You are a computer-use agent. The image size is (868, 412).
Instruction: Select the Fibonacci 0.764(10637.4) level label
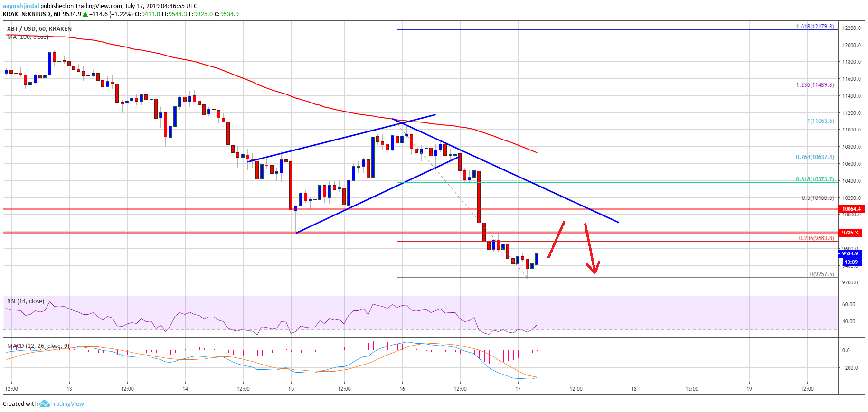pos(815,157)
